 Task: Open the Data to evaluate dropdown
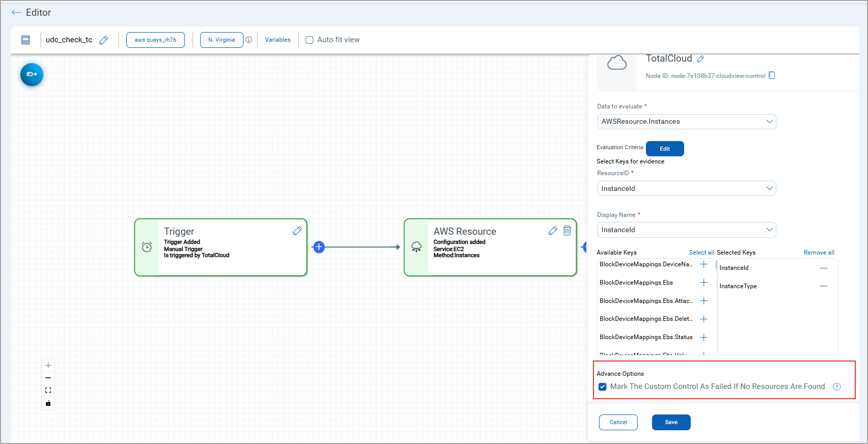[686, 122]
